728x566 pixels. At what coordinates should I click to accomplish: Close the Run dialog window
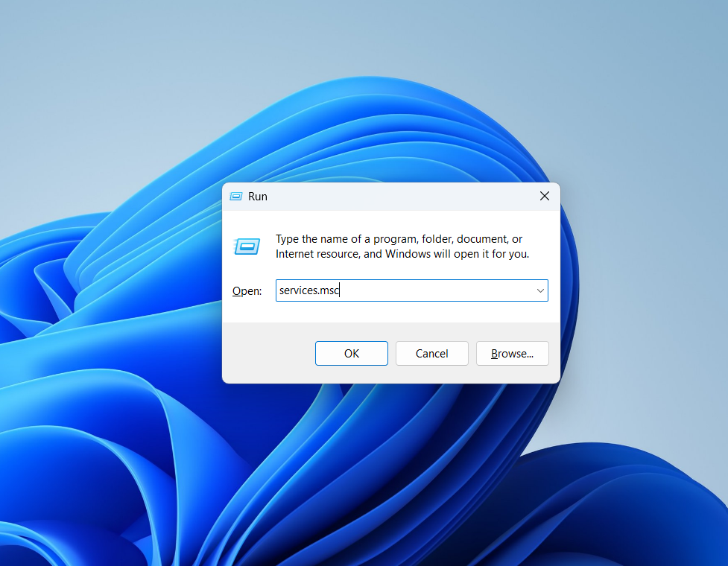click(545, 197)
